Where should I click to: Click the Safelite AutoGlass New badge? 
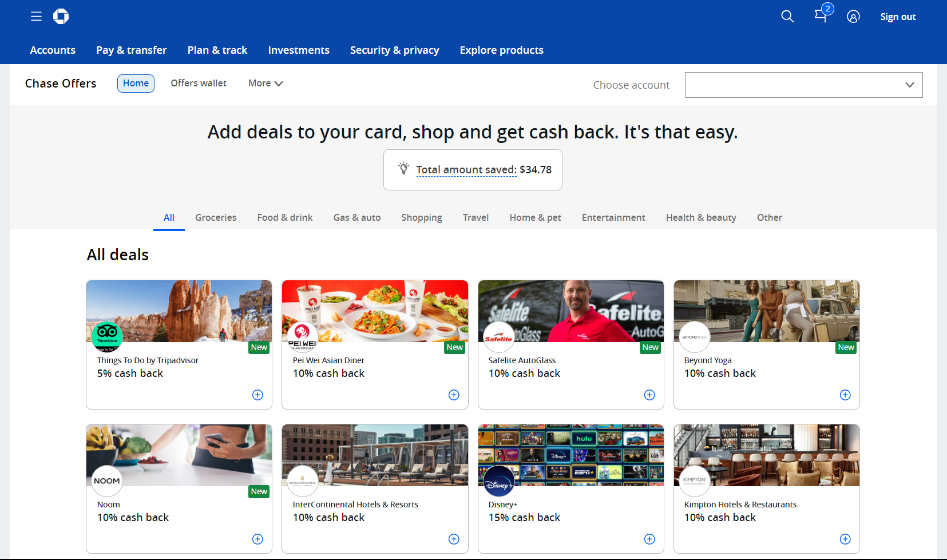(651, 347)
